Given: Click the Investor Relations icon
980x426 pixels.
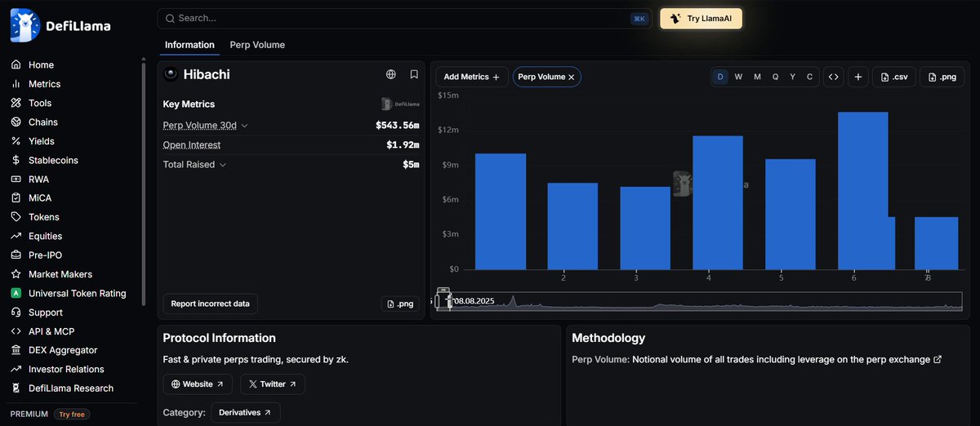Looking at the screenshot, I should tap(16, 370).
